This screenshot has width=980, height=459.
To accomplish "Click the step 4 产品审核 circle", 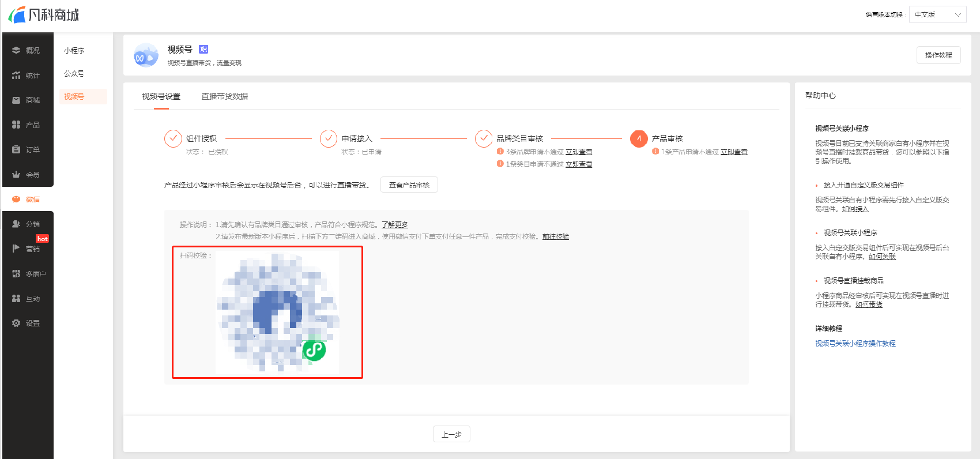I will [639, 138].
